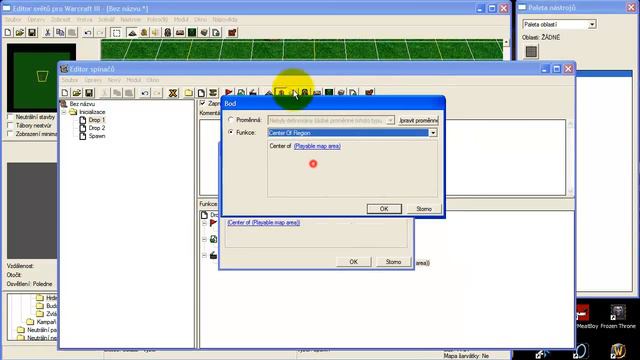
Task: Select the Funkce radio button
Action: coord(231,132)
